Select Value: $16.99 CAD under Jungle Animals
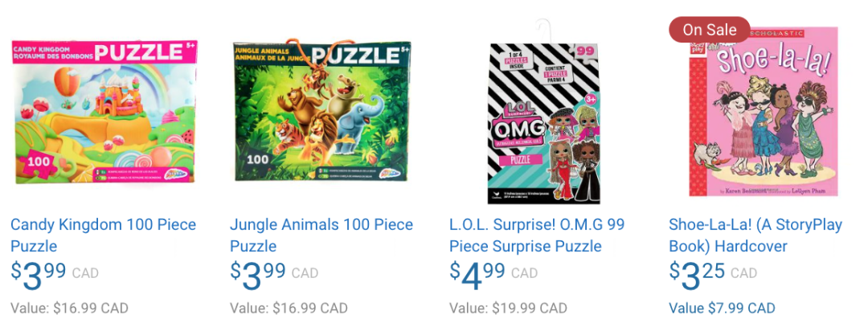The height and width of the screenshot is (319, 868). [x=289, y=308]
